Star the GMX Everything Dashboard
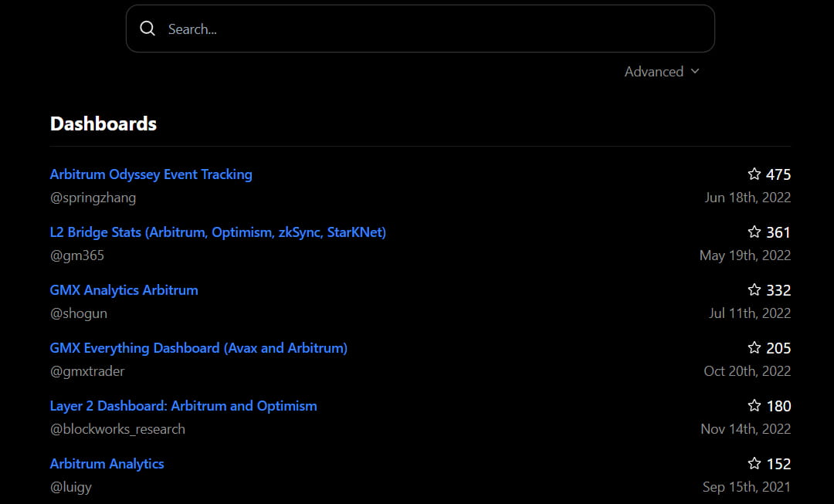 point(754,348)
